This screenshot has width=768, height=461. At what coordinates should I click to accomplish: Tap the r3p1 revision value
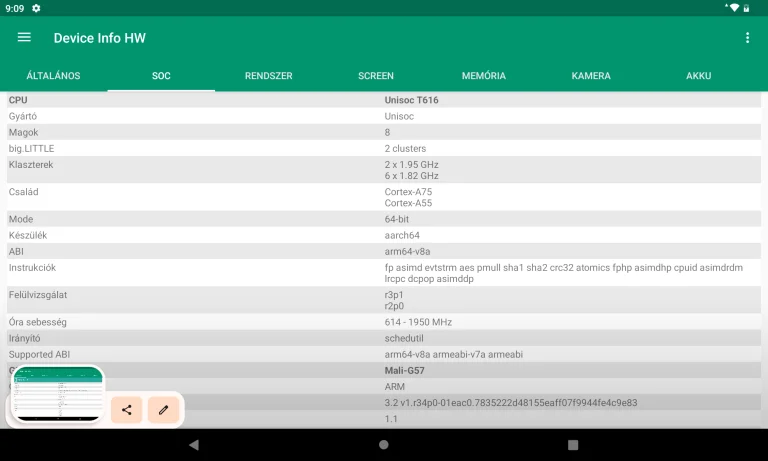394,295
